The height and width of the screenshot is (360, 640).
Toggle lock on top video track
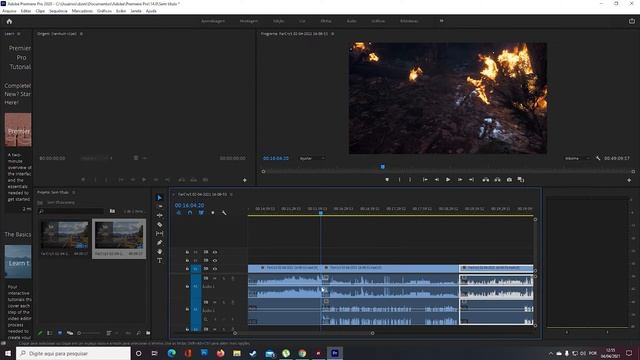coord(187,252)
